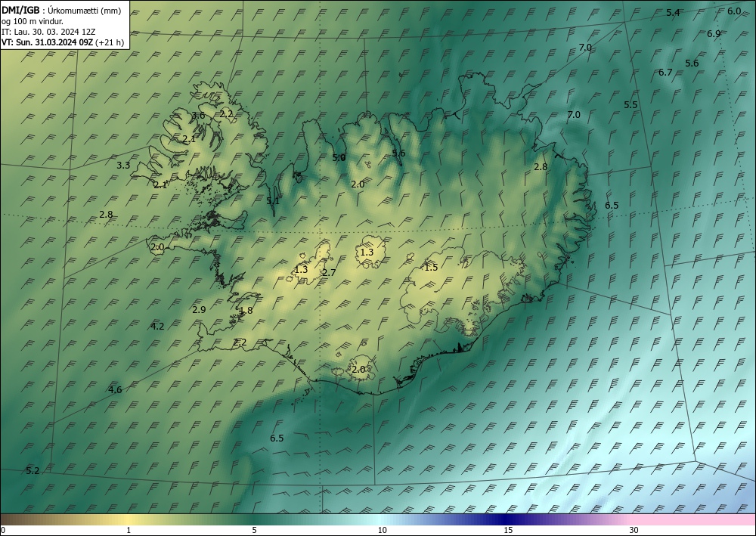Click the 3.3 value label
The width and height of the screenshot is (756, 536).
pos(123,166)
